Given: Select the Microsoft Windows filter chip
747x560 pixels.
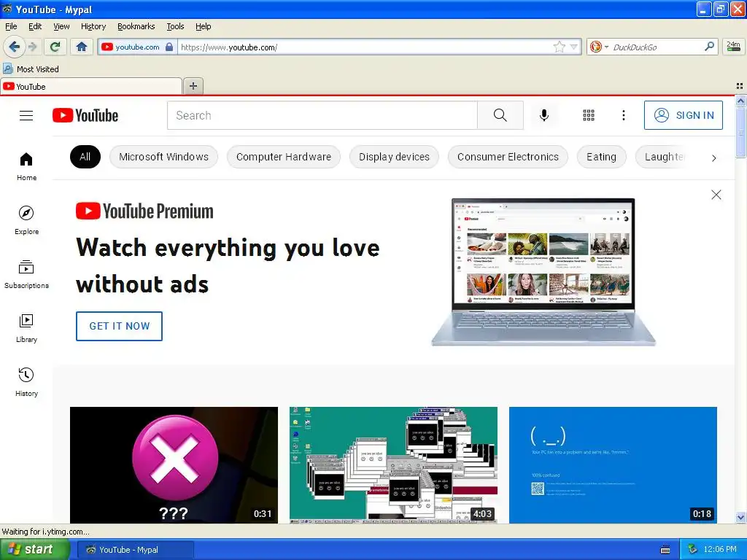Looking at the screenshot, I should (x=163, y=157).
